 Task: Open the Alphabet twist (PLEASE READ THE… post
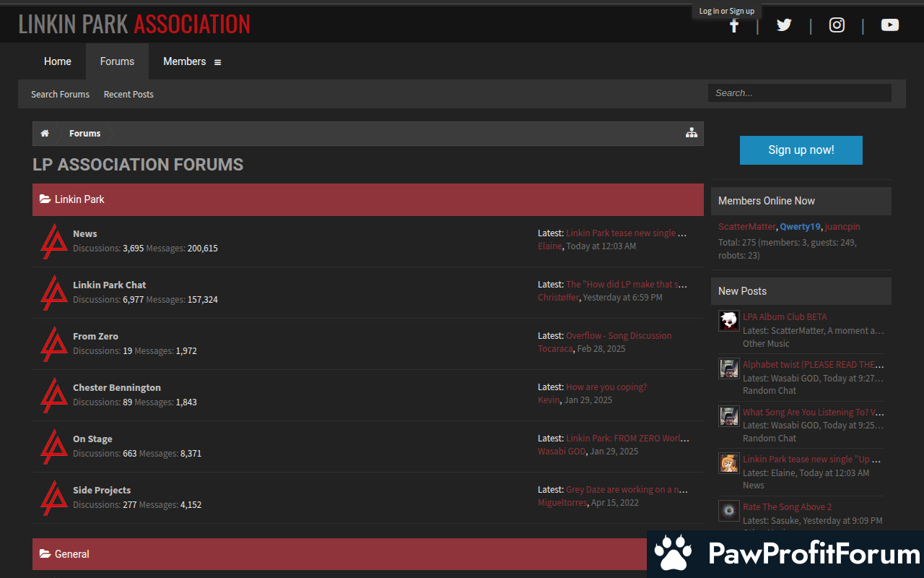[814, 365]
